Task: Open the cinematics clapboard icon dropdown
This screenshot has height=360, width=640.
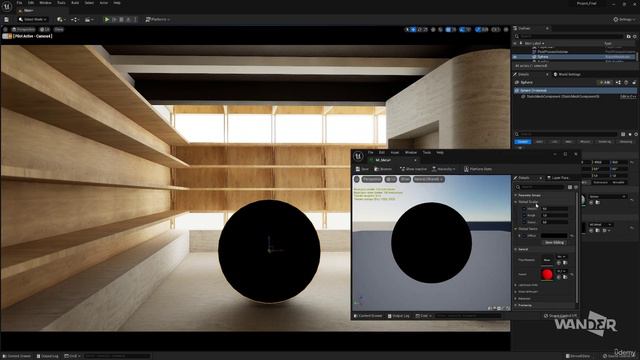Action: click(89, 19)
